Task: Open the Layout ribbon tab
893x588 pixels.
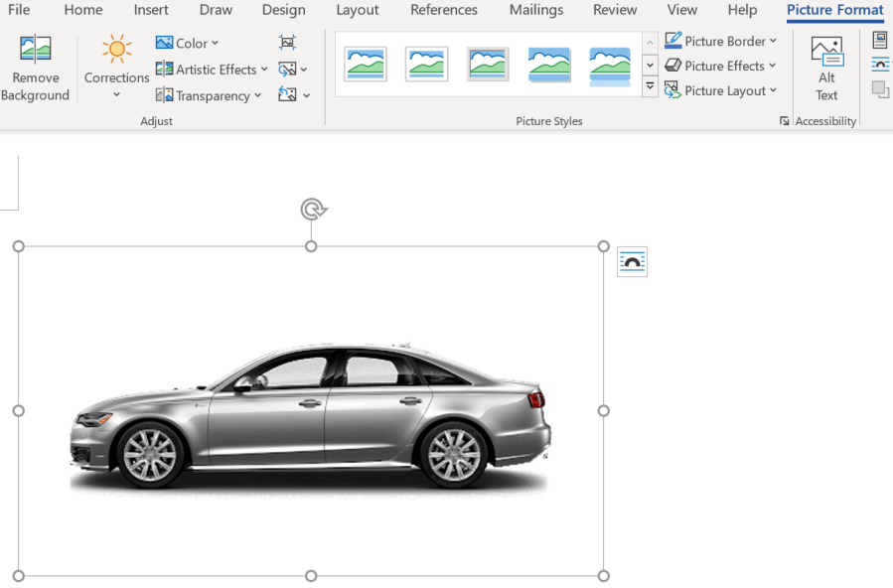Action: pos(357,10)
